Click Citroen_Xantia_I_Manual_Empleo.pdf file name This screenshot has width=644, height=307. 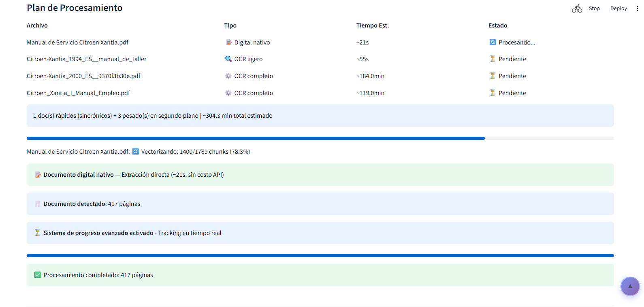tap(78, 93)
